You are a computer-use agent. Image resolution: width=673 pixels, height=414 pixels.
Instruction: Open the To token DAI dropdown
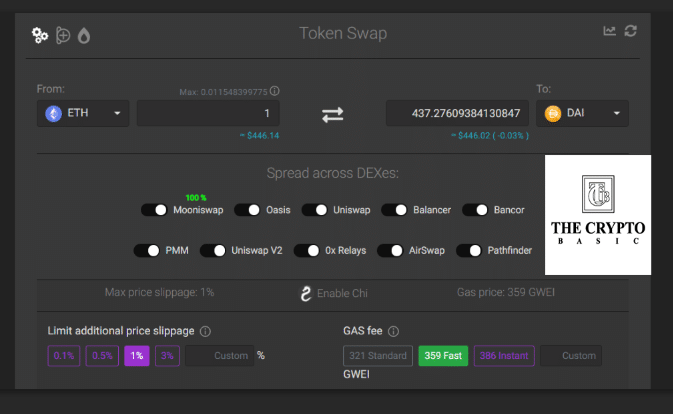point(582,114)
